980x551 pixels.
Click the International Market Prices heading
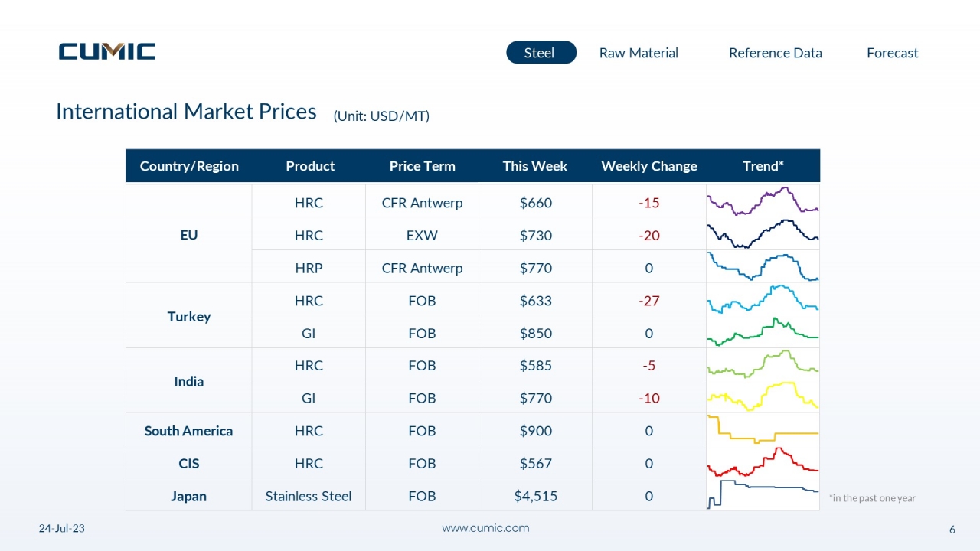click(x=186, y=112)
